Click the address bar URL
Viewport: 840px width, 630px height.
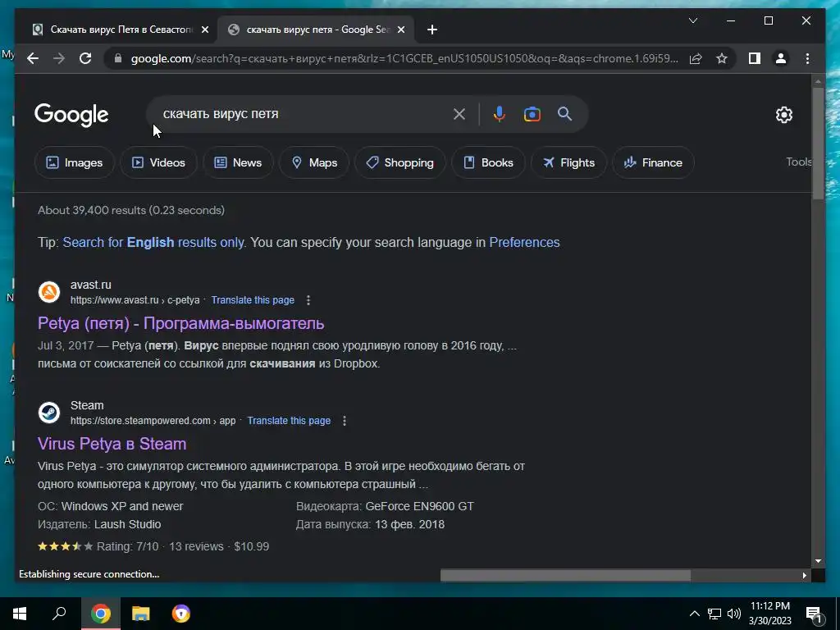coord(404,58)
